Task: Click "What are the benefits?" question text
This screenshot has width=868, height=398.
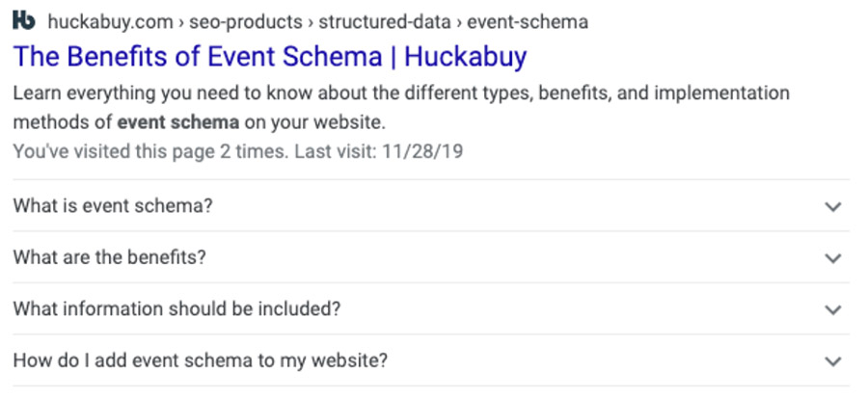Action: click(110, 257)
